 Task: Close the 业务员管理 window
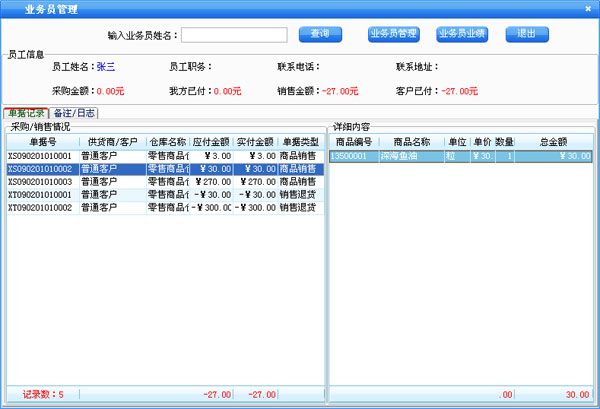[589, 8]
